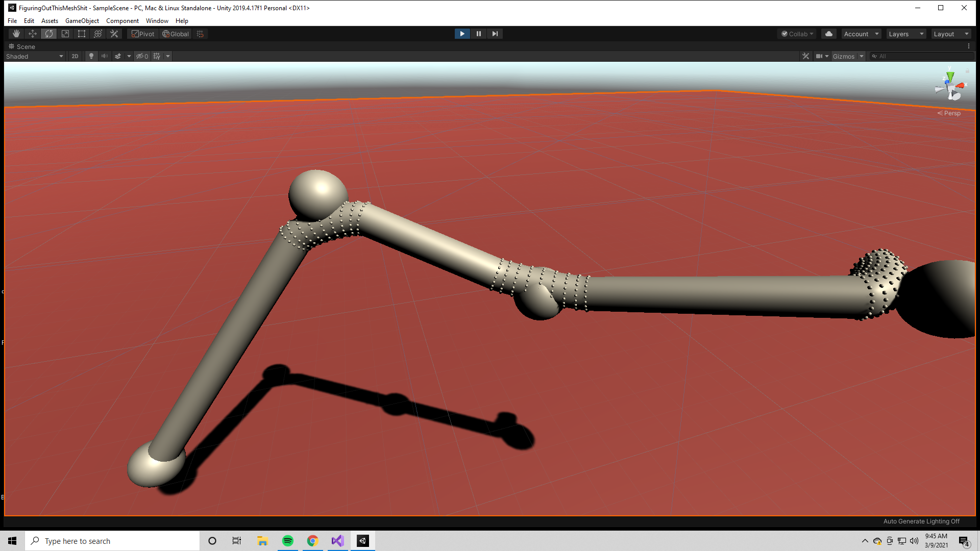
Task: Click the Pause button
Action: (478, 34)
